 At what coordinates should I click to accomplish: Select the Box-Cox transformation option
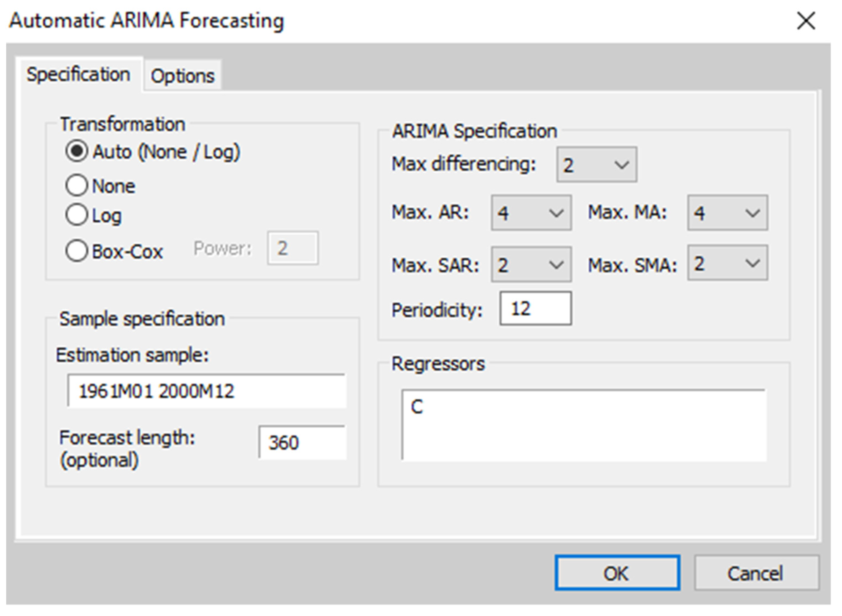(77, 251)
